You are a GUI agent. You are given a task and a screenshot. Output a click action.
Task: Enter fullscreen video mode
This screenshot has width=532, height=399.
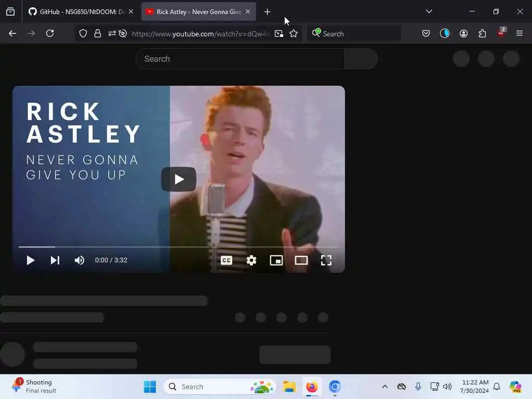click(326, 260)
